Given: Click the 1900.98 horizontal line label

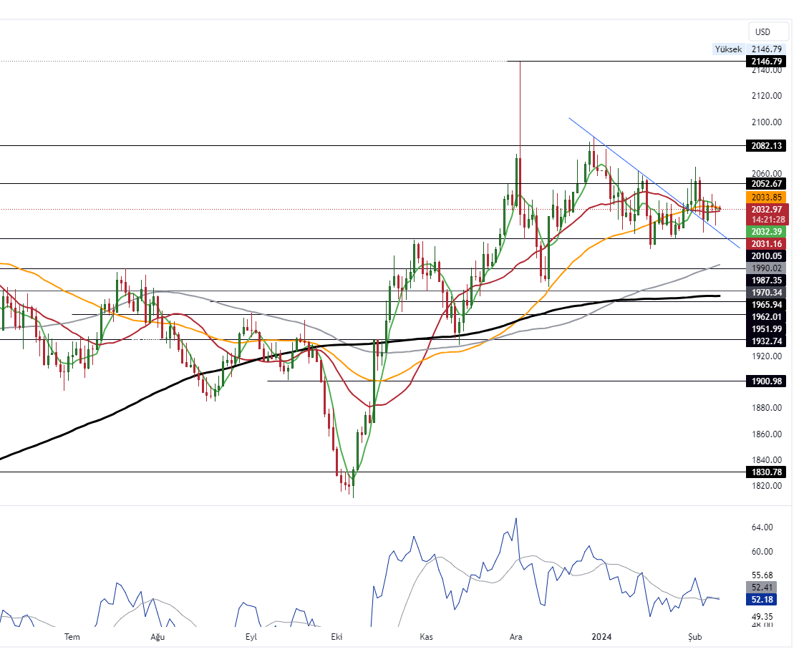Looking at the screenshot, I should click(765, 381).
